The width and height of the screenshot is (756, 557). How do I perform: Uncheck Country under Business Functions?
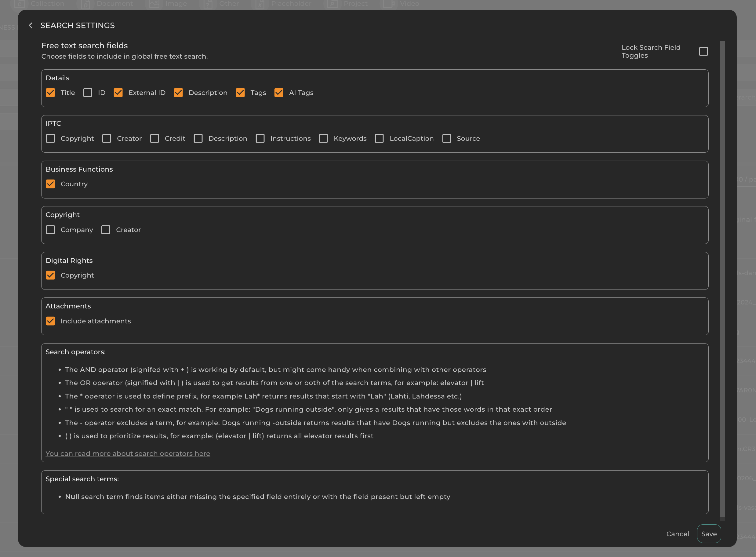[x=50, y=184]
